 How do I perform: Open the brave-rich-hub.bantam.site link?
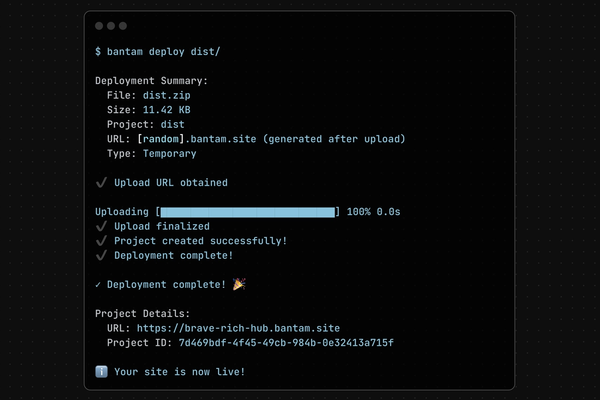tap(238, 328)
